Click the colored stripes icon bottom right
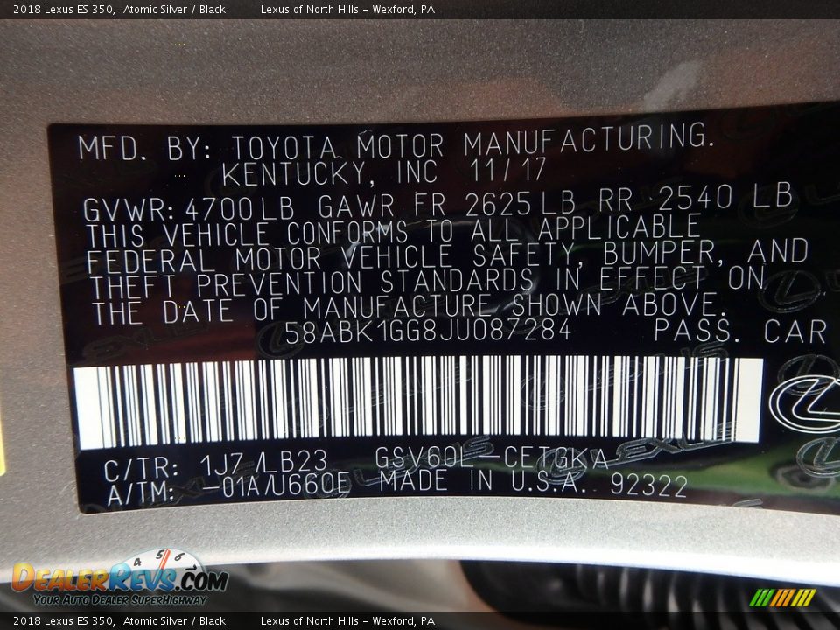Screen dimensions: 840x630 [782, 598]
